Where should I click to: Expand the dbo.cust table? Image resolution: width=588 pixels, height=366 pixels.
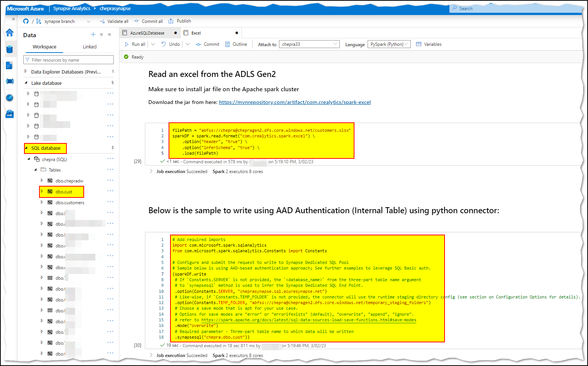pos(42,191)
